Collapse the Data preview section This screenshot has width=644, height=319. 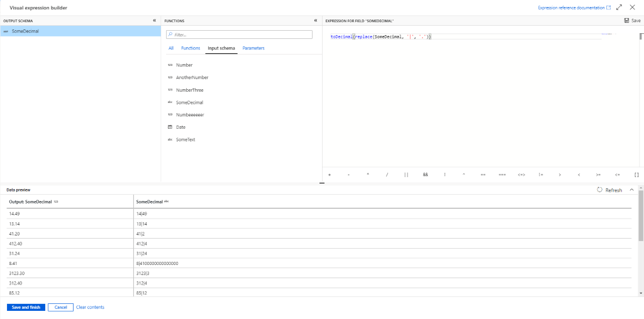[631, 190]
